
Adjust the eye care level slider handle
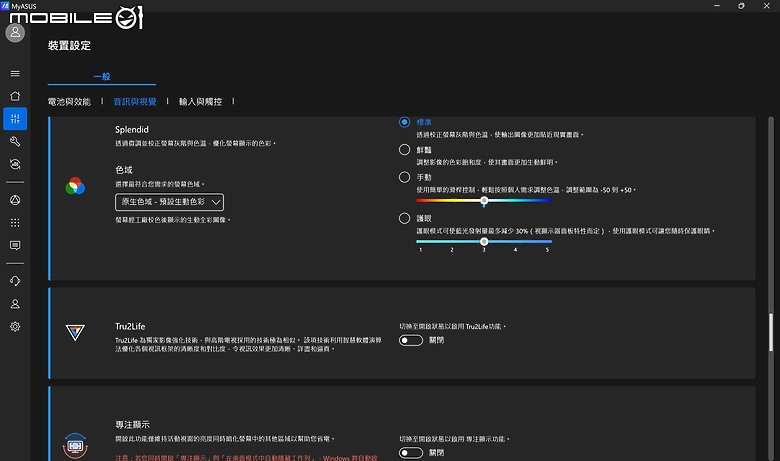484,242
